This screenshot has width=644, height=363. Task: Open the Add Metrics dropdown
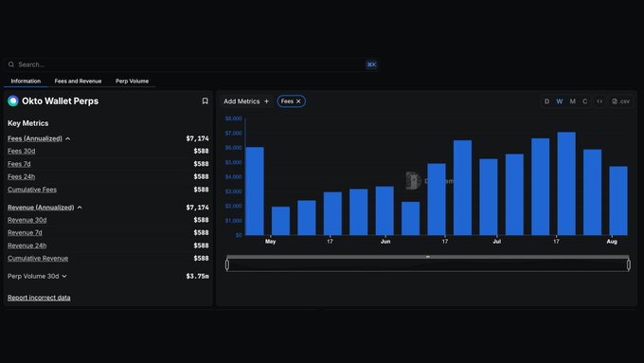(246, 101)
